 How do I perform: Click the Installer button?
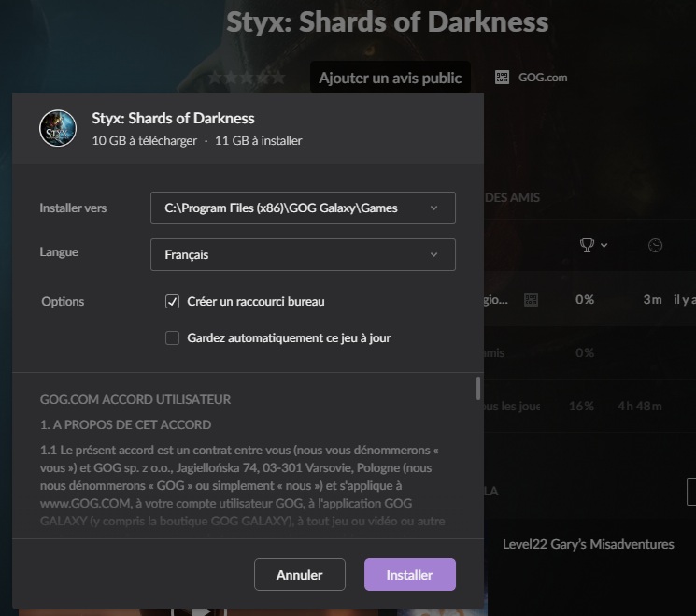click(410, 574)
